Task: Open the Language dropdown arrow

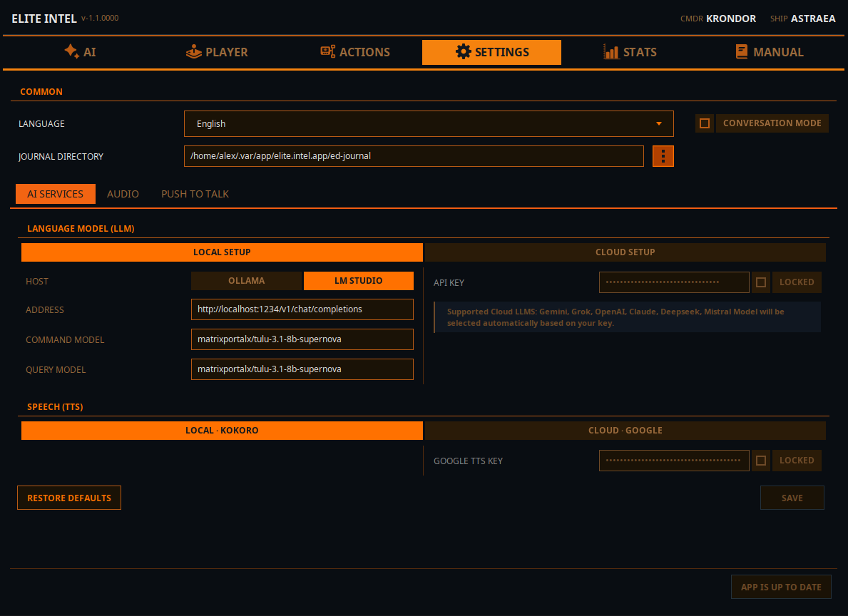Action: (659, 124)
